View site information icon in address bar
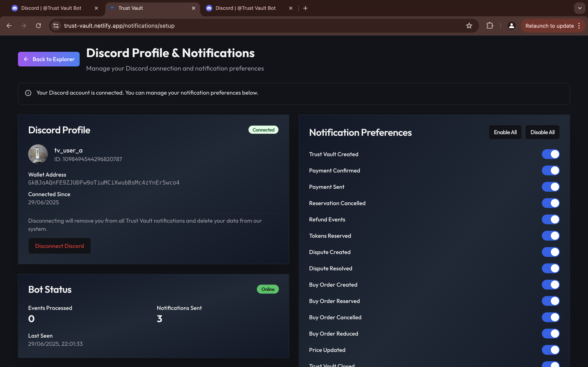Viewport: 588px width, 367px height. 56,26
